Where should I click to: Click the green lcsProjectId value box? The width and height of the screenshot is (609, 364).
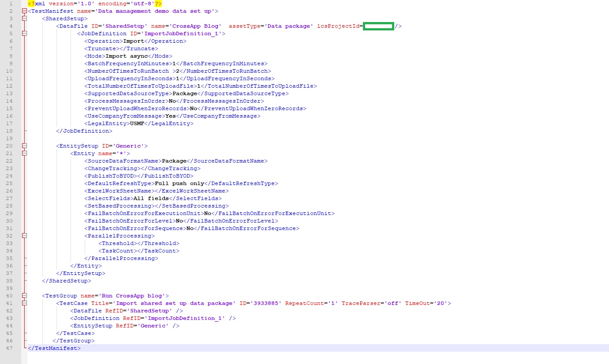(378, 26)
